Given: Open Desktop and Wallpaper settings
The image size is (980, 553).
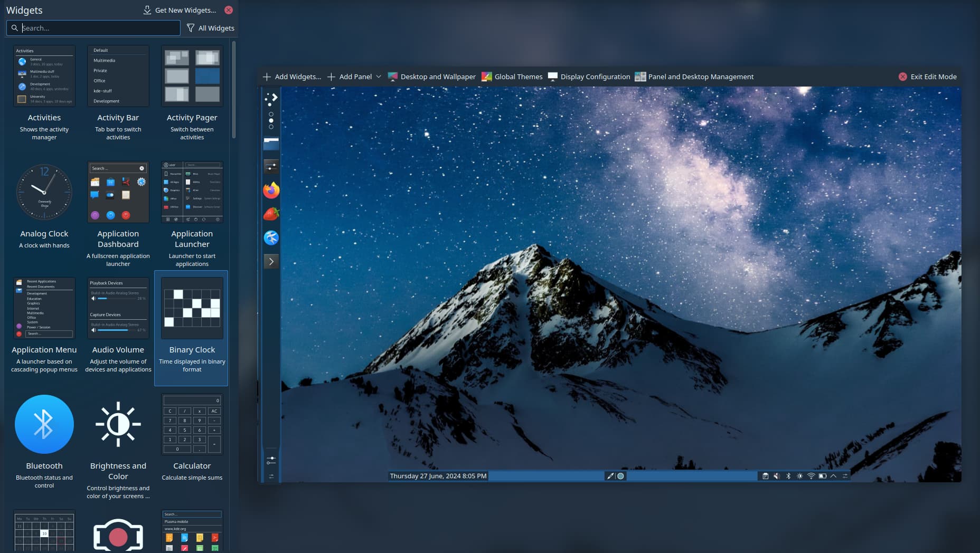Looking at the screenshot, I should (432, 77).
